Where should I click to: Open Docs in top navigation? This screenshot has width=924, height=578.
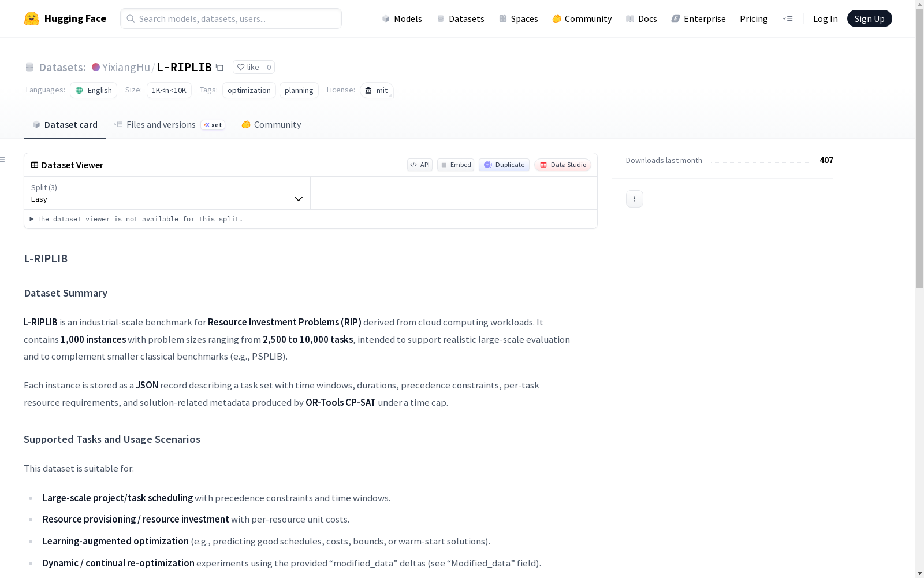coord(642,18)
